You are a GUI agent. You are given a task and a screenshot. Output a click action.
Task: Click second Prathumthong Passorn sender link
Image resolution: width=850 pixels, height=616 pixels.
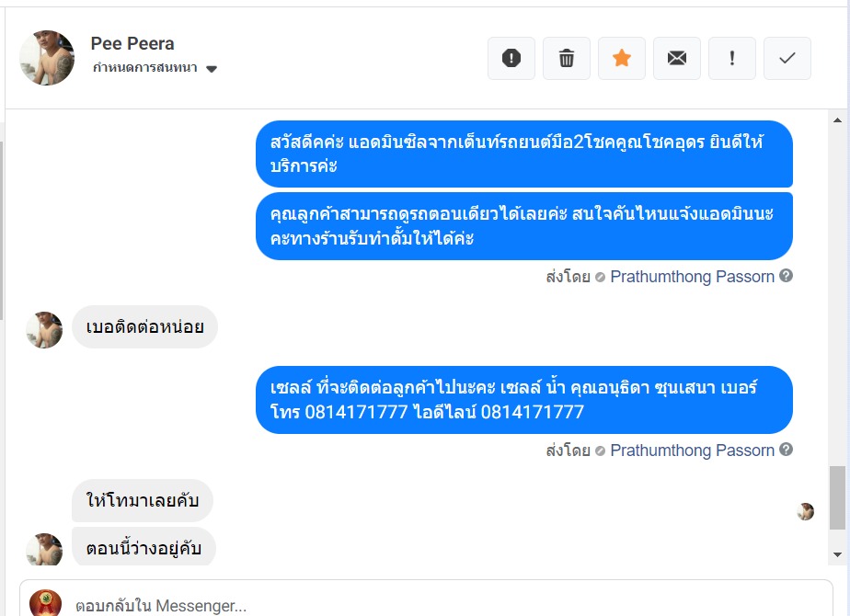(x=692, y=451)
